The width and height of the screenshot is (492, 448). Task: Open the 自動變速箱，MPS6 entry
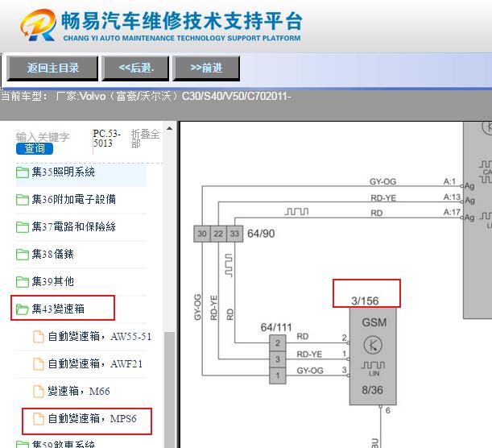pos(93,418)
